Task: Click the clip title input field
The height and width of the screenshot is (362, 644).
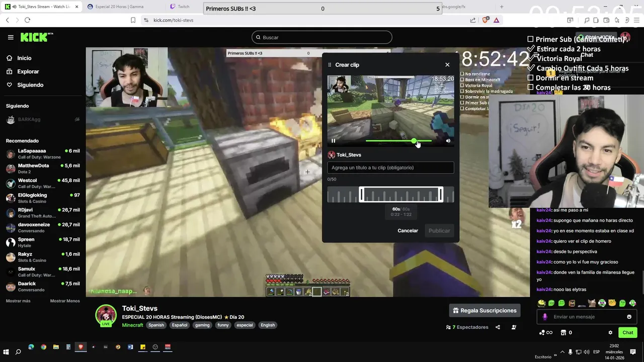Action: pyautogui.click(x=390, y=167)
